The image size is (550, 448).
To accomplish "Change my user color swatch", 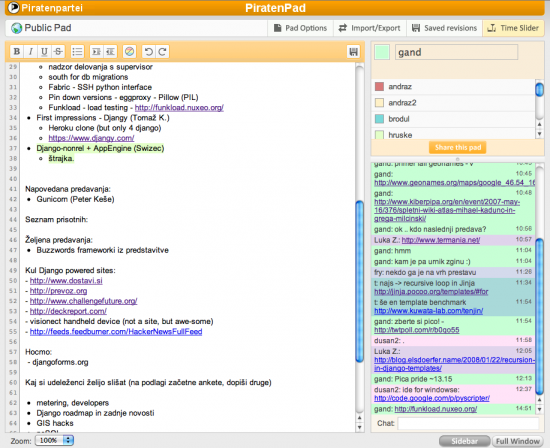I will [382, 52].
